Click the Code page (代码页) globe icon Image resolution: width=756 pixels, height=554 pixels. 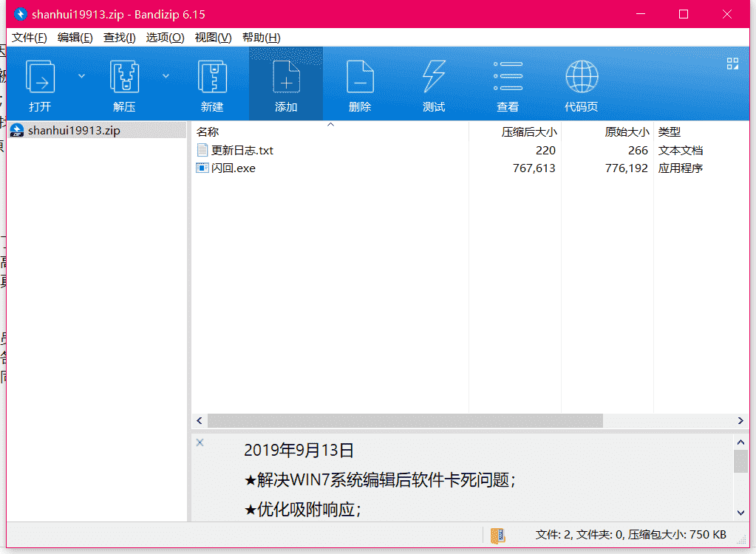click(x=582, y=76)
